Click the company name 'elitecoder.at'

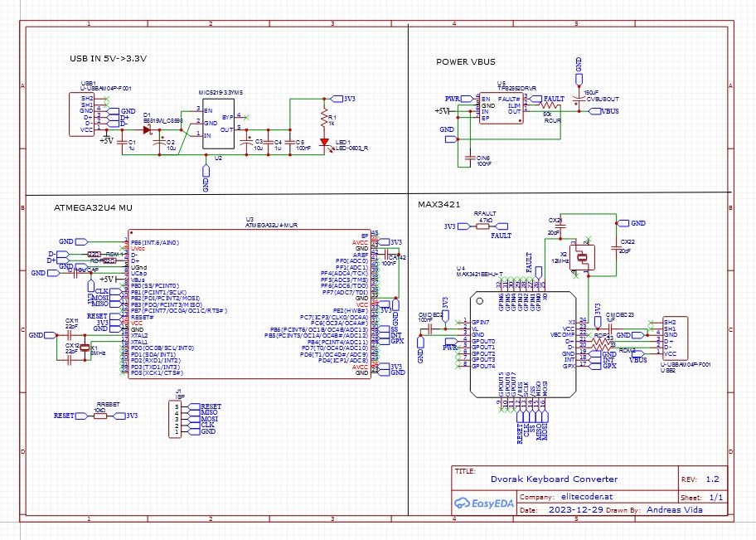(587, 497)
